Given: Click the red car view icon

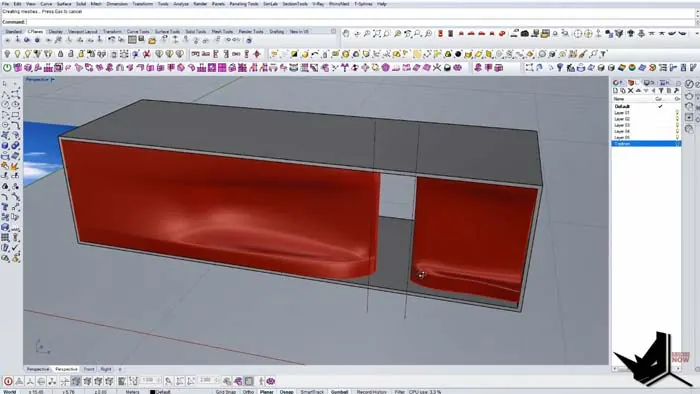Looking at the screenshot, I should pos(471,33).
